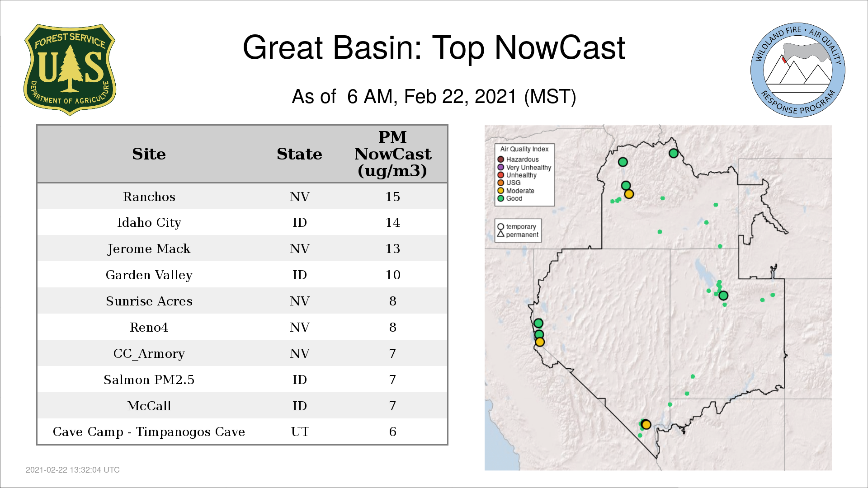This screenshot has height=488, width=868.
Task: Select the Idaho City site name
Action: tap(149, 223)
